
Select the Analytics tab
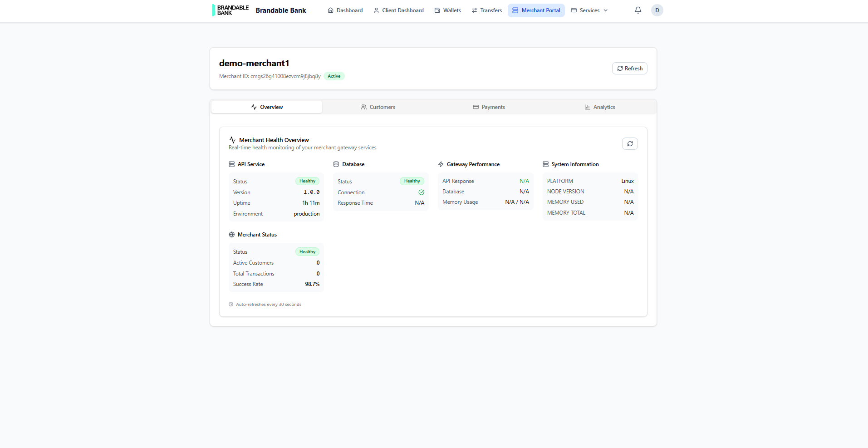coord(599,107)
